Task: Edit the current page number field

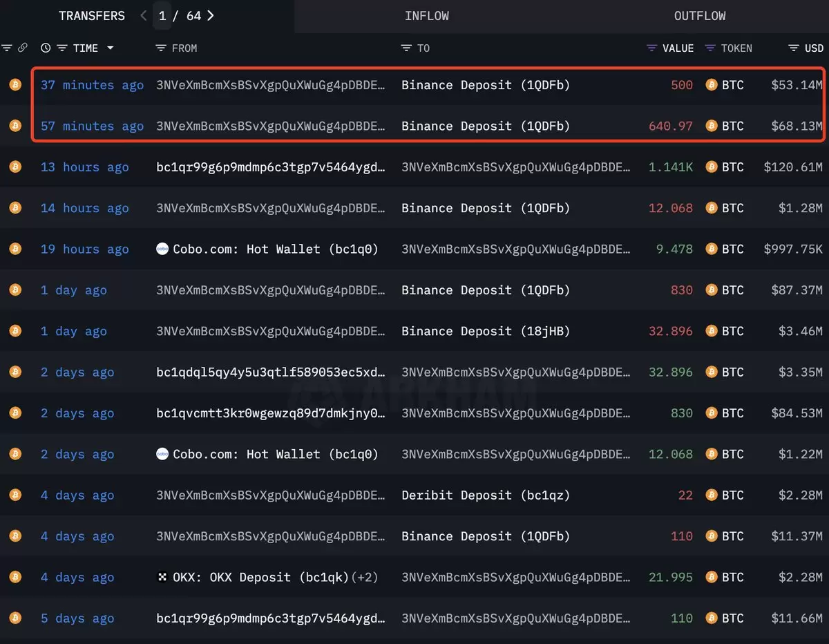Action: [162, 15]
